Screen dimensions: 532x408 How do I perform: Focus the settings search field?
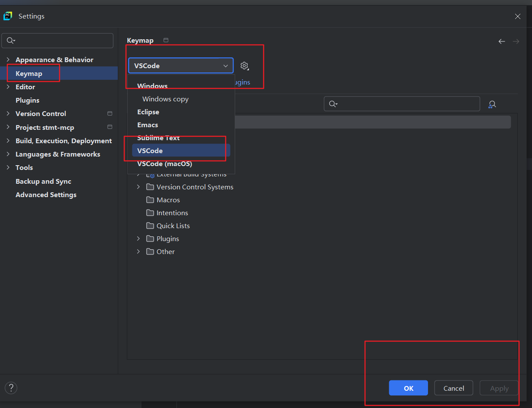pyautogui.click(x=57, y=41)
